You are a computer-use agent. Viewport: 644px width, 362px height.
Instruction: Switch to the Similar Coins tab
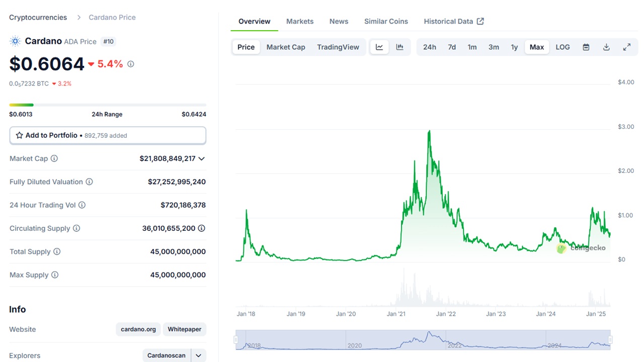386,21
